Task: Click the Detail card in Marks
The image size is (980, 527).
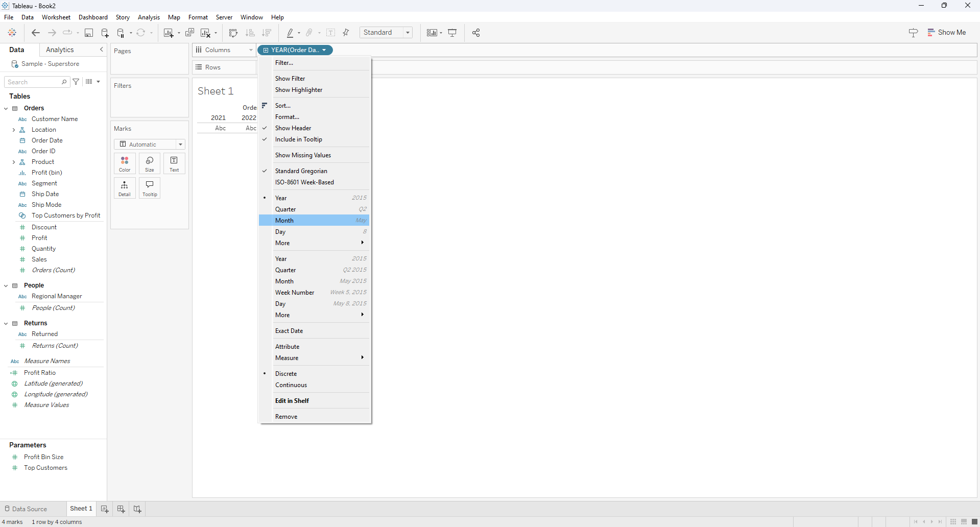Action: click(125, 188)
